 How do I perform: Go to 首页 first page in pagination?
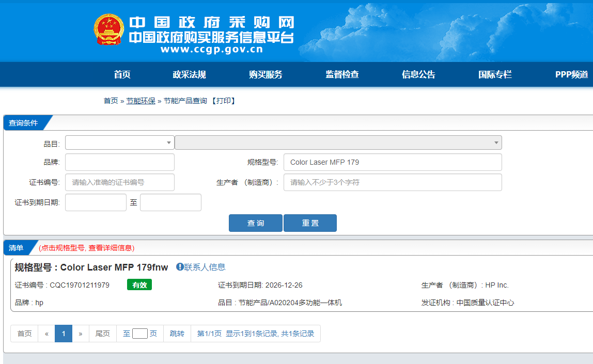pyautogui.click(x=24, y=334)
